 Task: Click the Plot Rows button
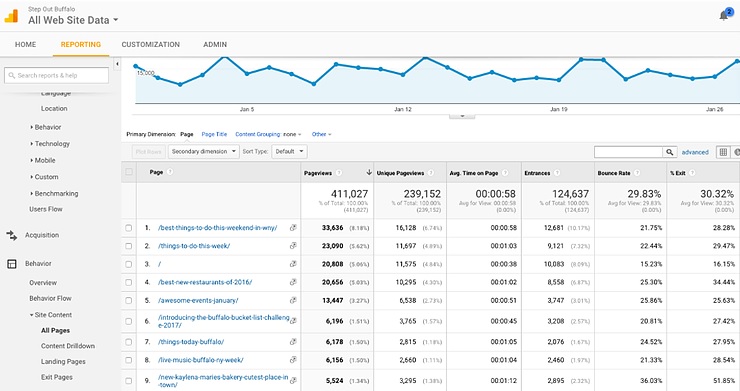click(x=148, y=152)
